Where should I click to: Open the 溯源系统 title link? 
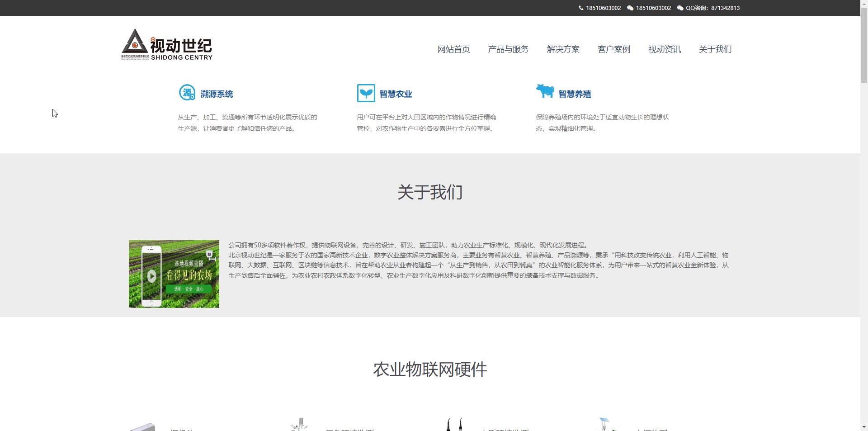(217, 94)
